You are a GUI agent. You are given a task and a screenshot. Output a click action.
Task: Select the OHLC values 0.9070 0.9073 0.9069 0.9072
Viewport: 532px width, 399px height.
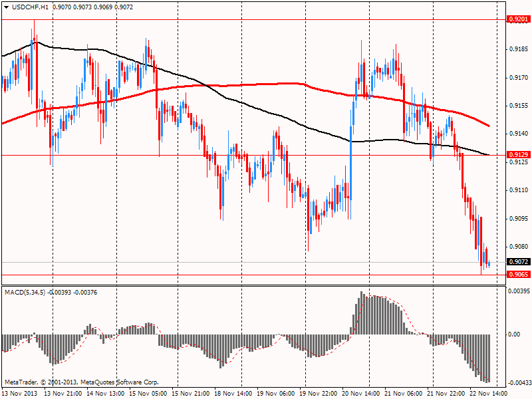[x=92, y=7]
